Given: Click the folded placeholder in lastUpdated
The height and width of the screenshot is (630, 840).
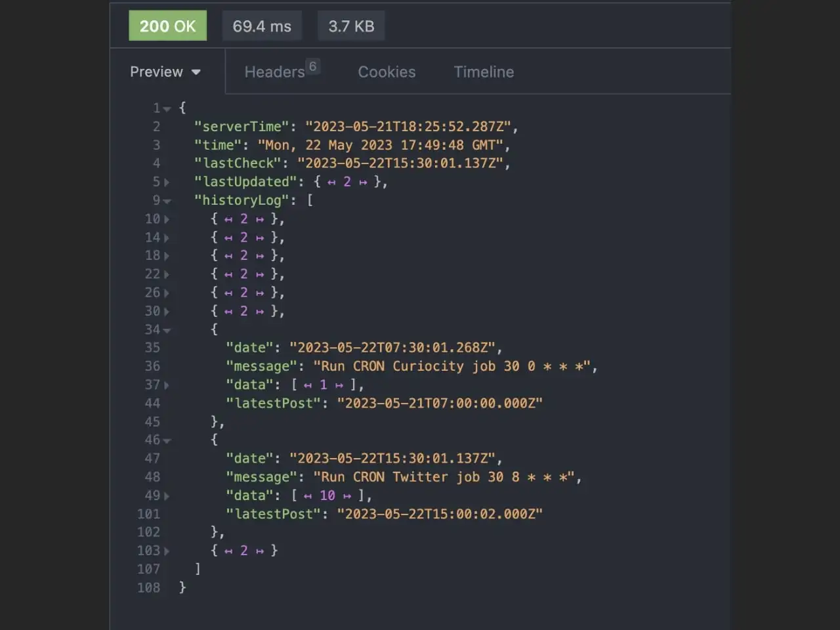Looking at the screenshot, I should 347,182.
